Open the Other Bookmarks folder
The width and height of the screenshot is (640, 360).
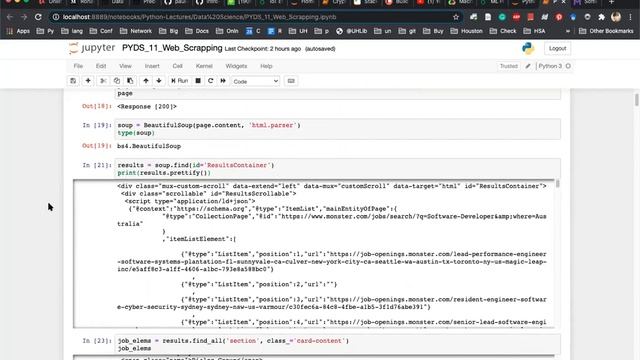tap(606, 31)
